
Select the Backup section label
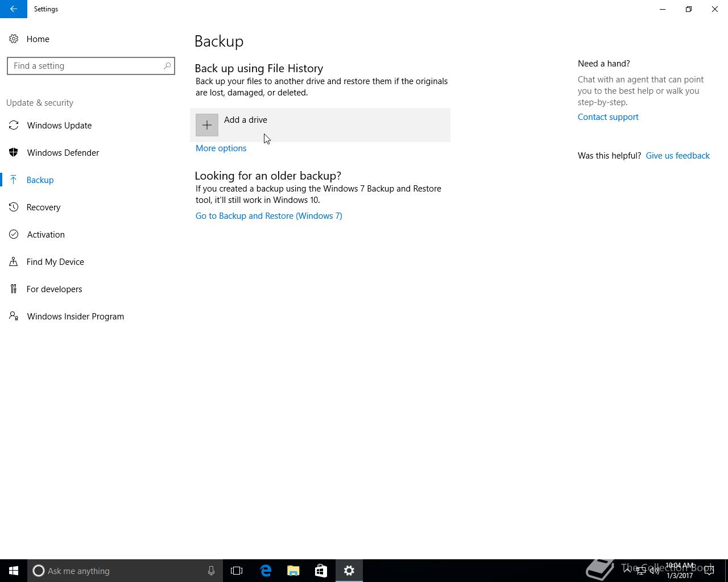tap(40, 180)
